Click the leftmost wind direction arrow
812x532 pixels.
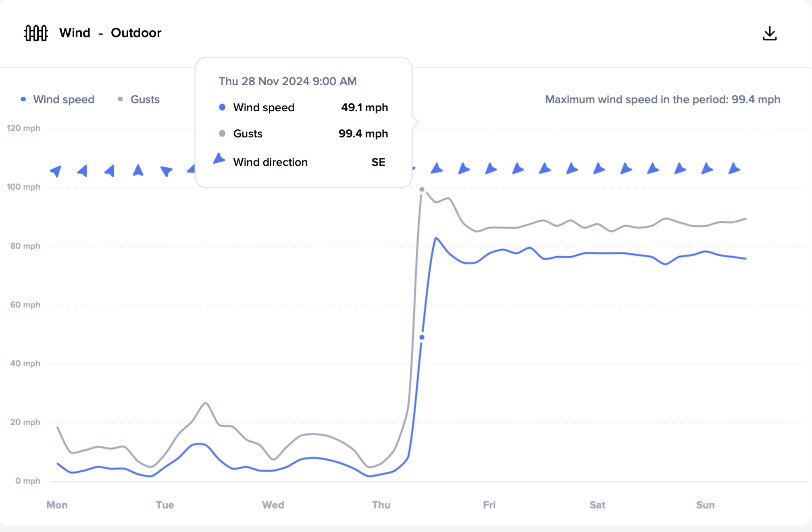click(x=56, y=171)
